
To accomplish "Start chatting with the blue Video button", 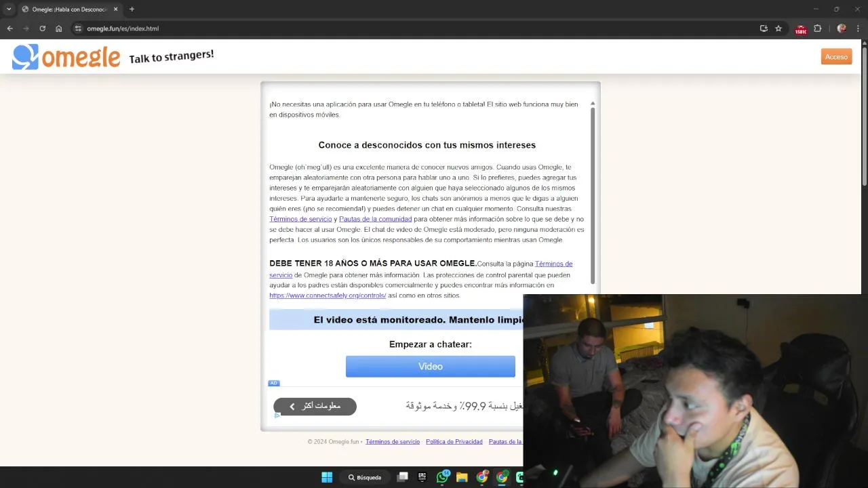I will (431, 366).
